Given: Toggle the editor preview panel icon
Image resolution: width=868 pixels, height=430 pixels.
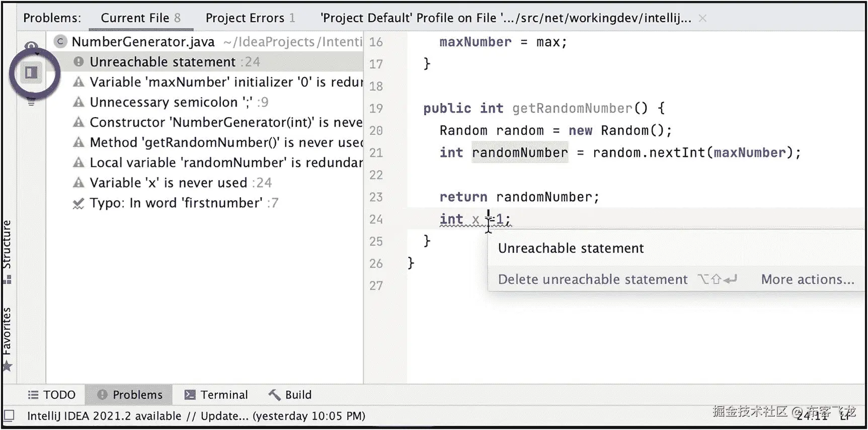Looking at the screenshot, I should click(x=31, y=73).
